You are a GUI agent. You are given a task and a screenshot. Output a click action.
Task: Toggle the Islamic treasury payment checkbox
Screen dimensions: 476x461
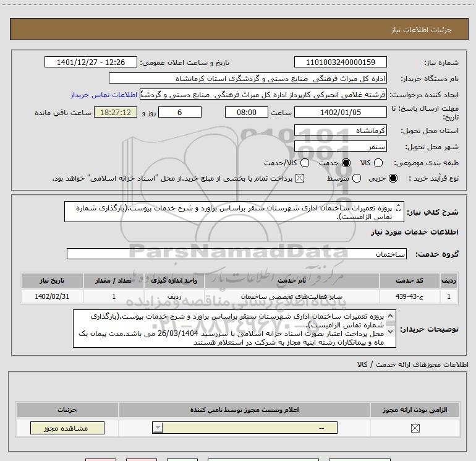coord(300,178)
